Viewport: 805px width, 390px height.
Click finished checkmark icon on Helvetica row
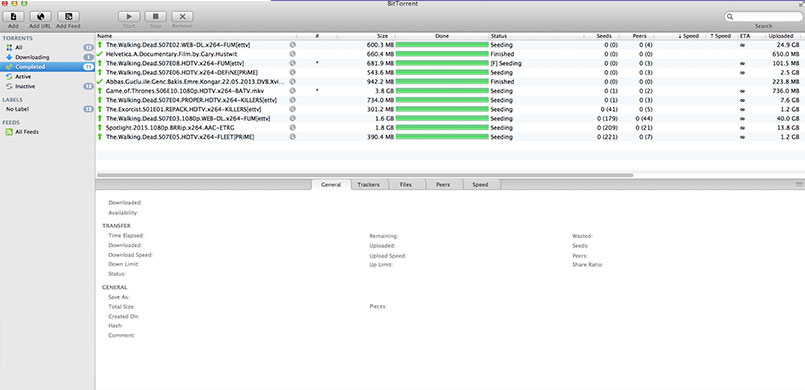(x=100, y=54)
